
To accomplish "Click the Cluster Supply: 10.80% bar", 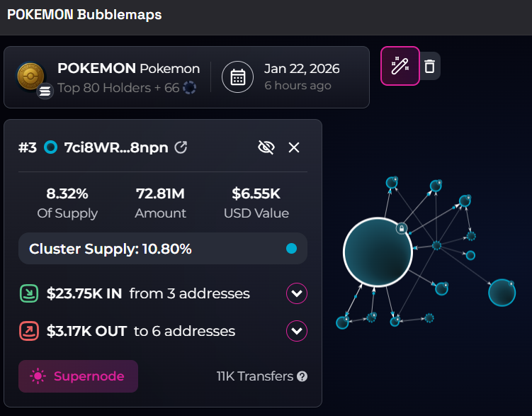I will (163, 248).
